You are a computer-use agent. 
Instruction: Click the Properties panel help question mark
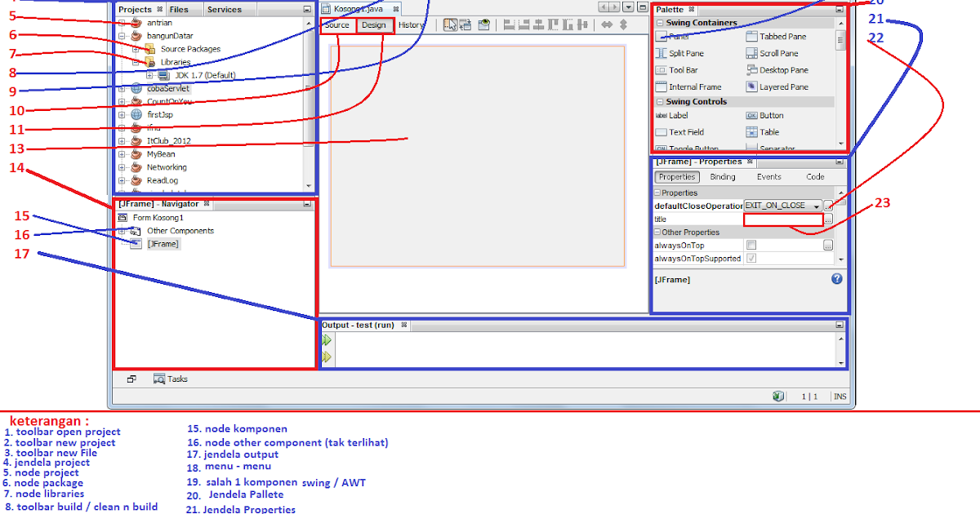(835, 279)
